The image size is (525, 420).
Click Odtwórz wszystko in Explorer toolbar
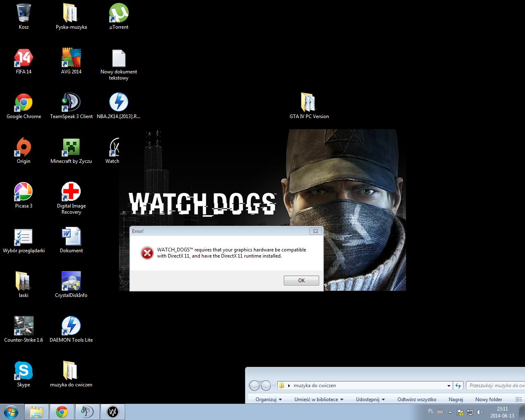coord(417,399)
